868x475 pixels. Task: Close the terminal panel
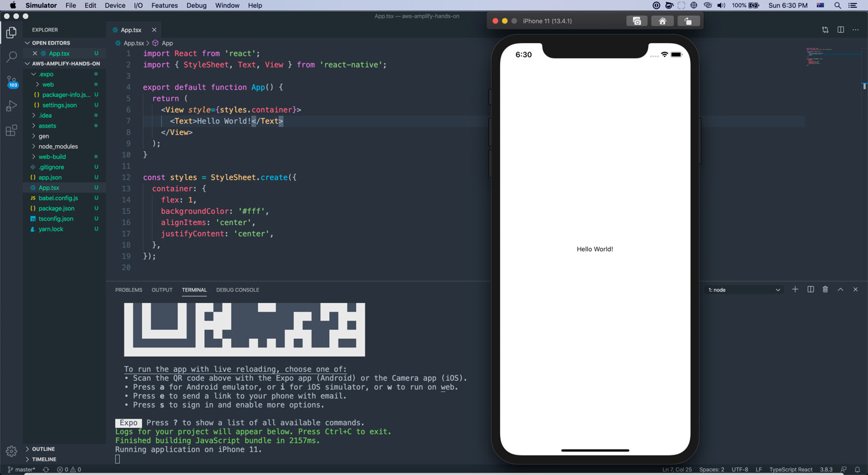point(856,289)
